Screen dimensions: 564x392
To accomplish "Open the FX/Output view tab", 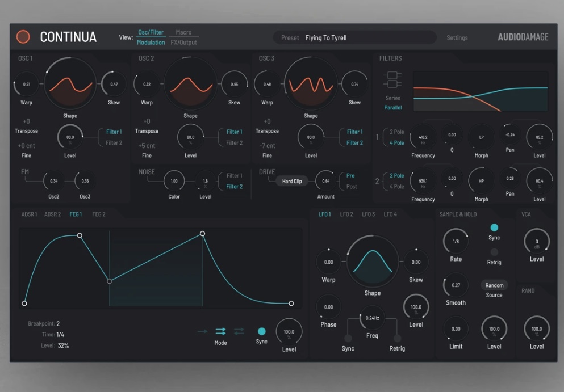I will (183, 43).
